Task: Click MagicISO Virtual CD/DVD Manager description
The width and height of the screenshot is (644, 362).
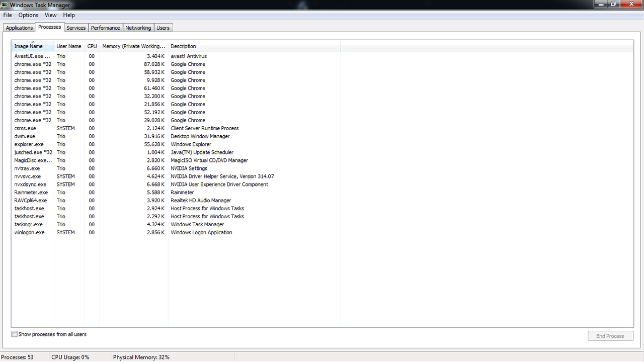Action: (x=209, y=160)
